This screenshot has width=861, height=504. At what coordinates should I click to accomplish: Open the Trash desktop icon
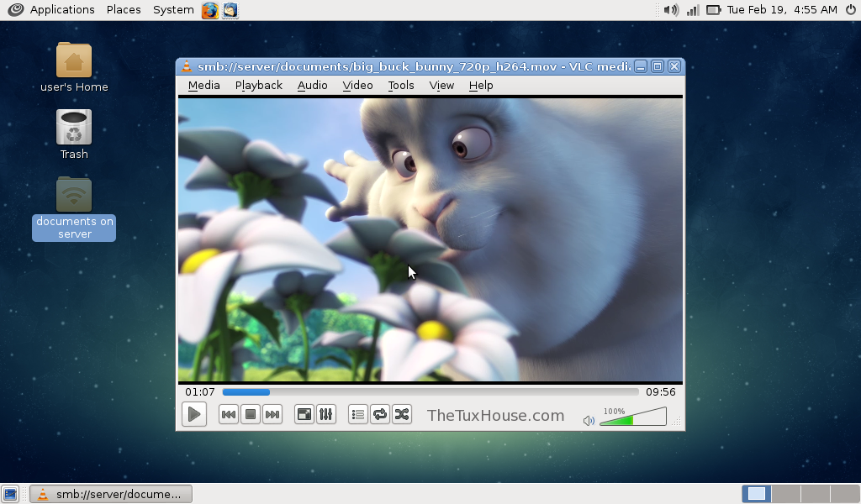(x=74, y=135)
